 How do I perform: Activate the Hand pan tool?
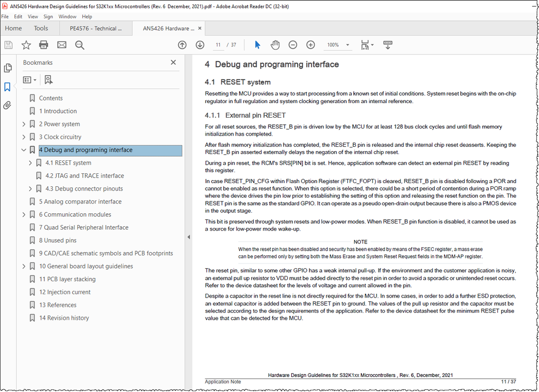click(x=275, y=45)
